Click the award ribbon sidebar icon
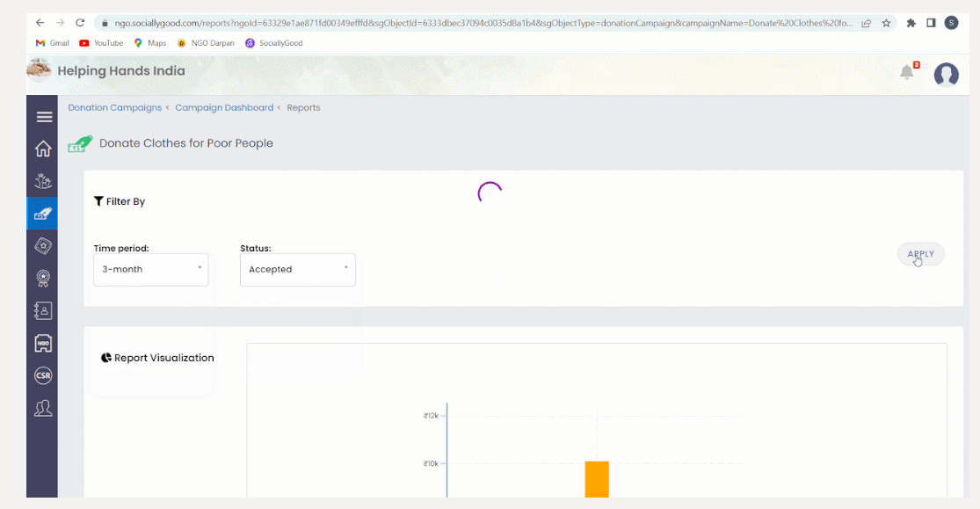Image resolution: width=980 pixels, height=509 pixels. (x=43, y=279)
